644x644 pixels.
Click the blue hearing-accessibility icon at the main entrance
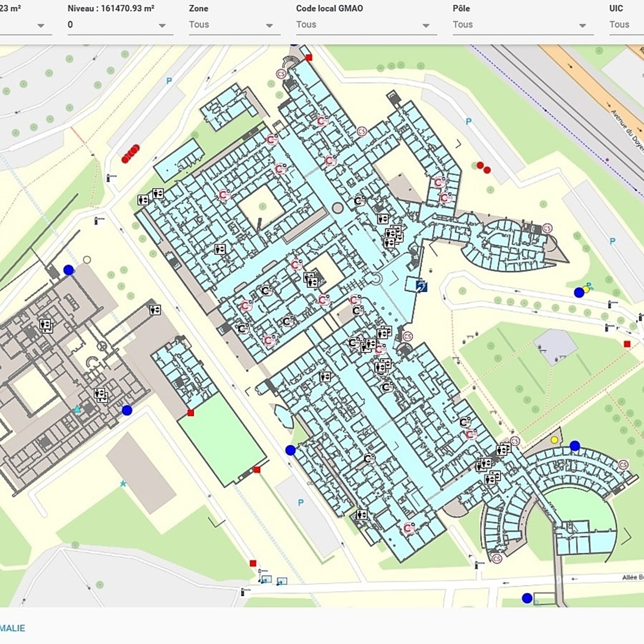tap(422, 286)
